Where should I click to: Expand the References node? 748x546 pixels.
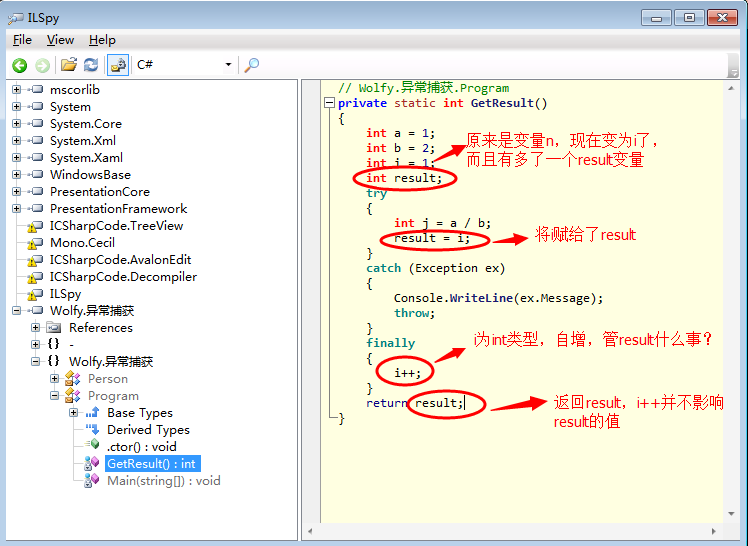[35, 328]
